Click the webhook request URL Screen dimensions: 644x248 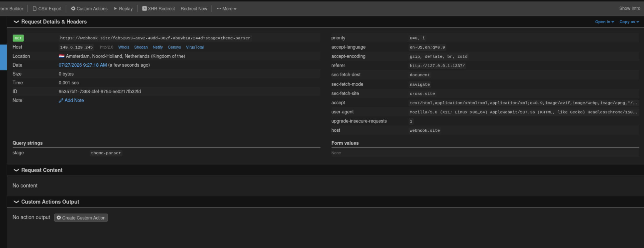pyautogui.click(x=155, y=38)
